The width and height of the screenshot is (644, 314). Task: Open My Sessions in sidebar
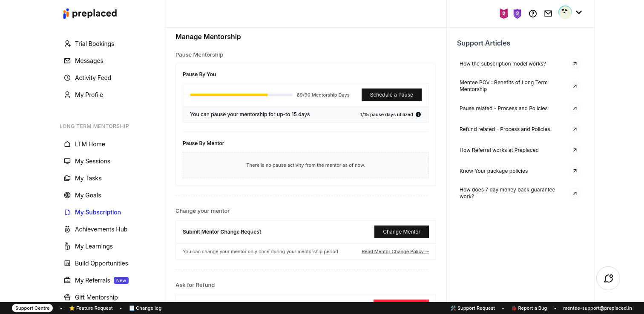click(x=92, y=161)
